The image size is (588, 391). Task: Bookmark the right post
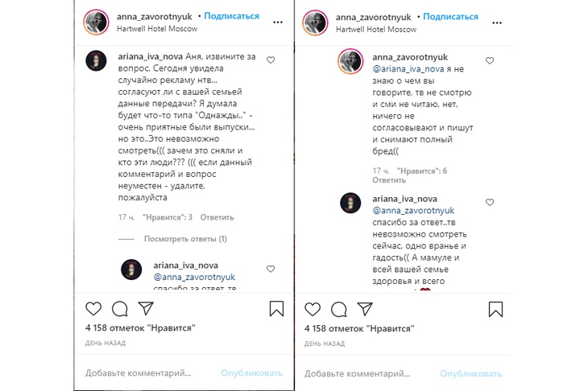(x=495, y=309)
